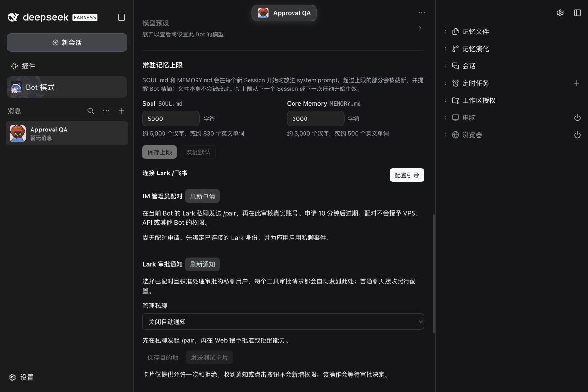Click the 常驻记忆上限 heading
This screenshot has width=588, height=392.
(x=163, y=65)
